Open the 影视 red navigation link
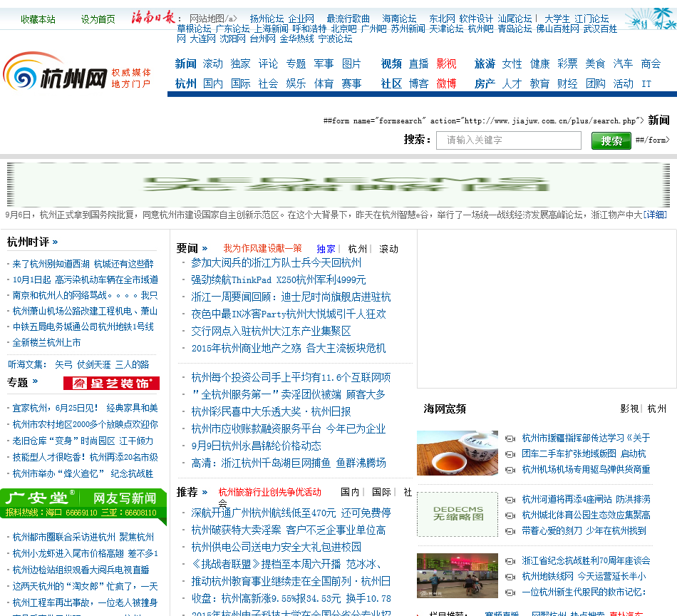The image size is (677, 616). 446,64
